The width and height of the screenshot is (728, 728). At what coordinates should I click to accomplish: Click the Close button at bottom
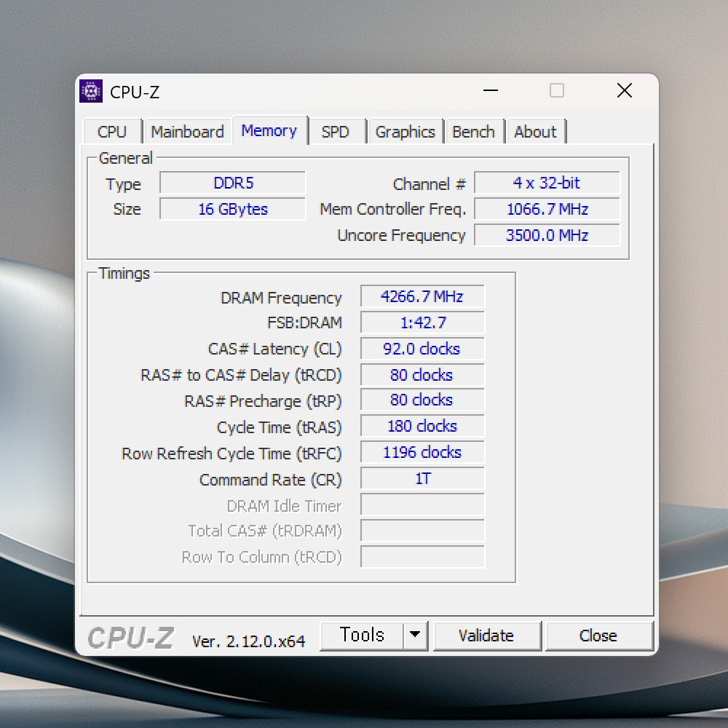point(598,635)
